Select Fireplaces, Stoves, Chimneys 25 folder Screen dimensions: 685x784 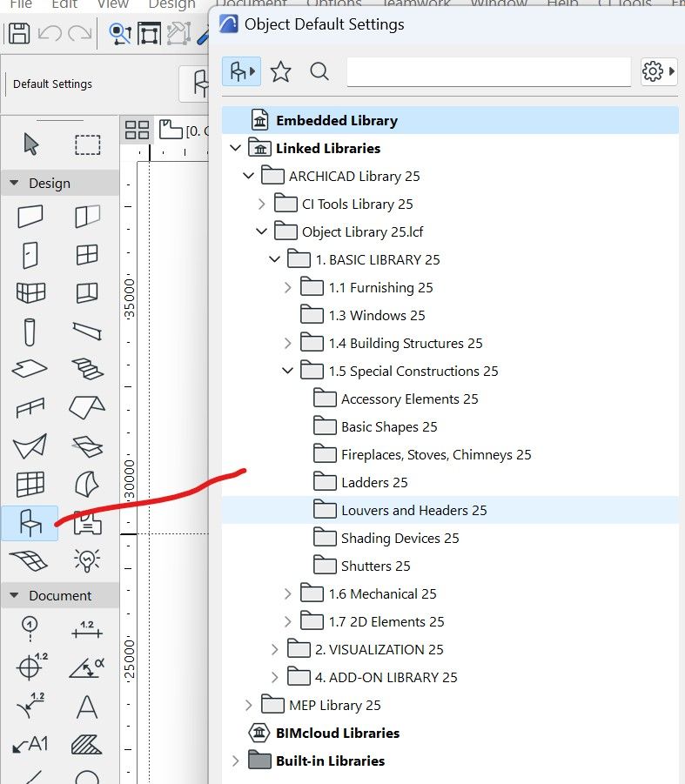coord(422,454)
